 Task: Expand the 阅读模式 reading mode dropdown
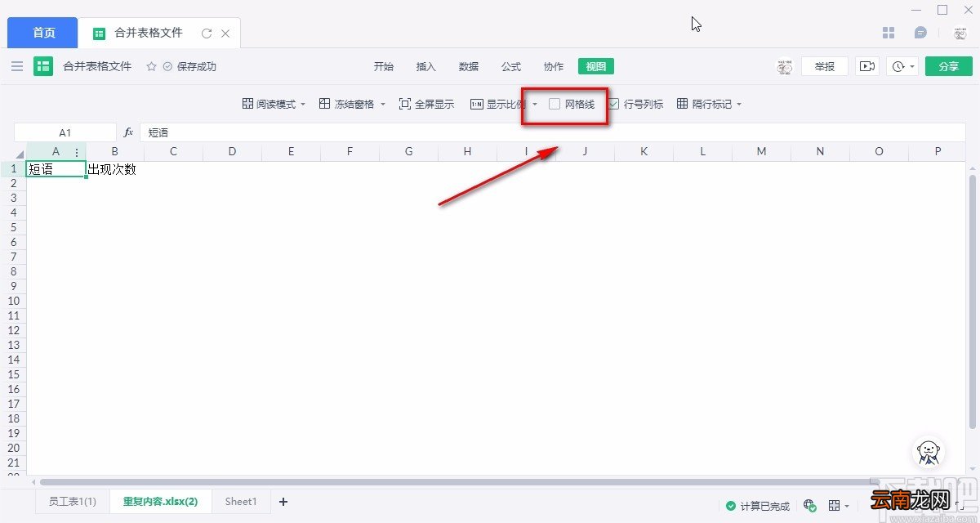coord(303,105)
